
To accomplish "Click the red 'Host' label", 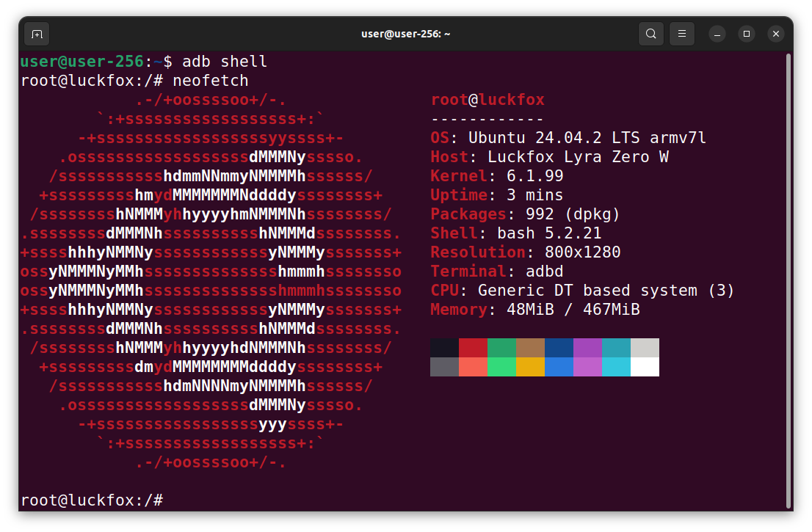I will pos(449,157).
